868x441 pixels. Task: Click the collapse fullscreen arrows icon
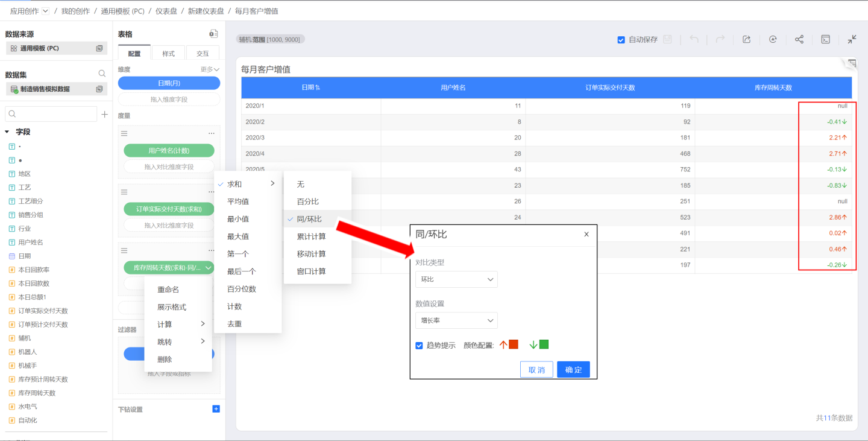(852, 39)
